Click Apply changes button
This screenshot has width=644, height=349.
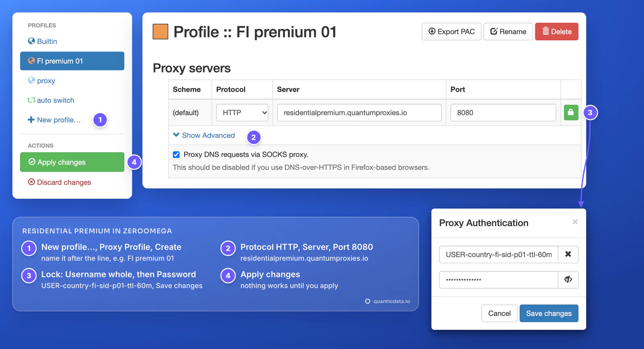coord(72,162)
